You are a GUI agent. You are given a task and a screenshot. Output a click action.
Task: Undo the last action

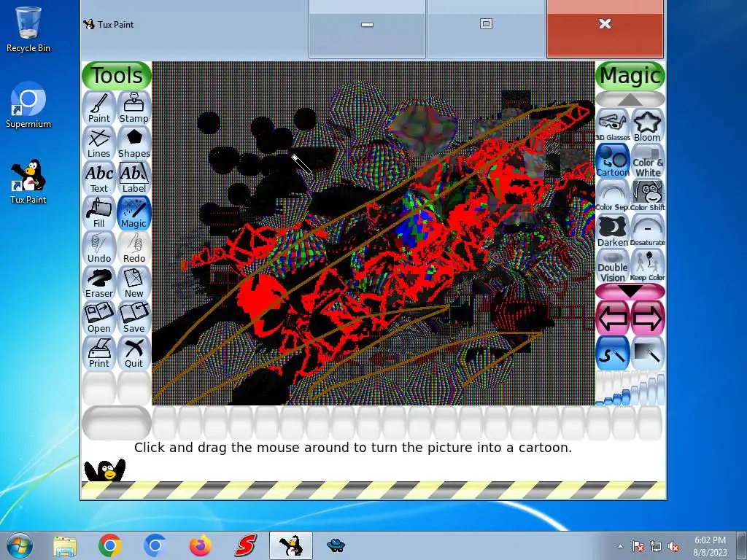(x=99, y=248)
